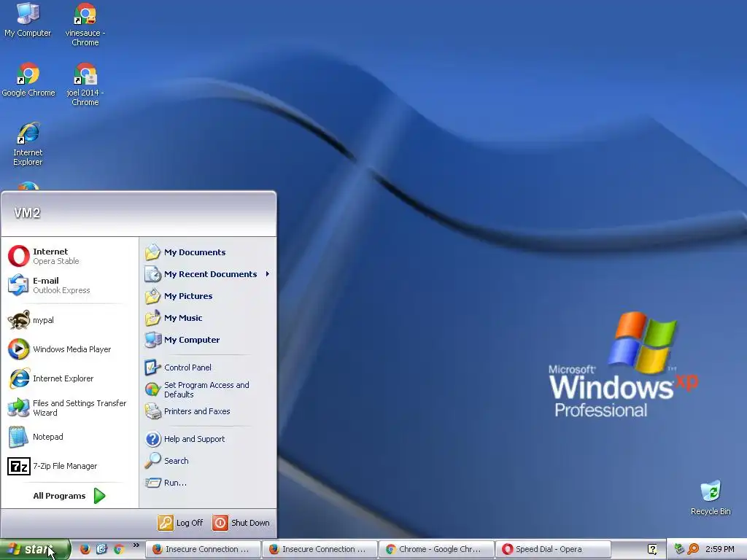Open mypal raccoon browser in Start menu
This screenshot has width=747, height=560.
point(69,320)
